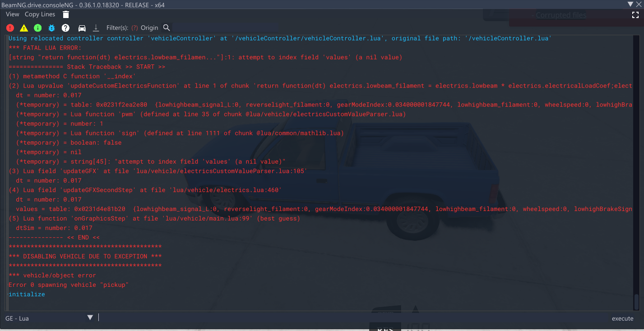The height and width of the screenshot is (331, 644).
Task: Click "attempt to index field 'values'" error line
Action: [205, 57]
